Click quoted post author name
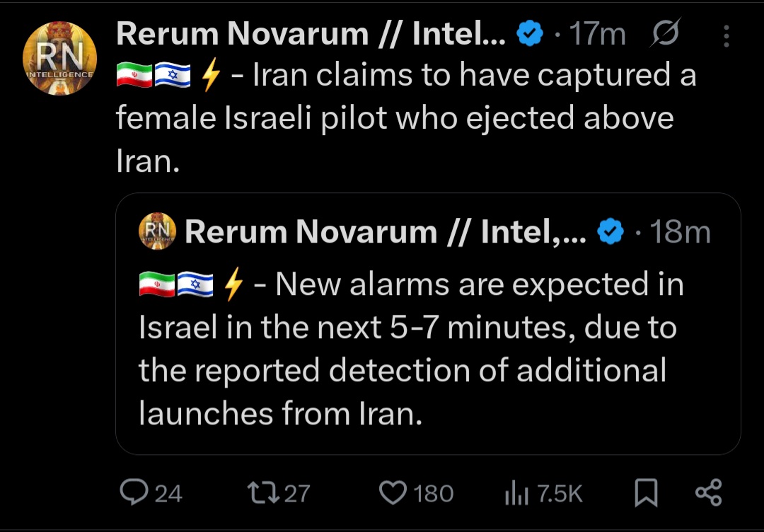Image resolution: width=764 pixels, height=532 pixels. pos(386,231)
